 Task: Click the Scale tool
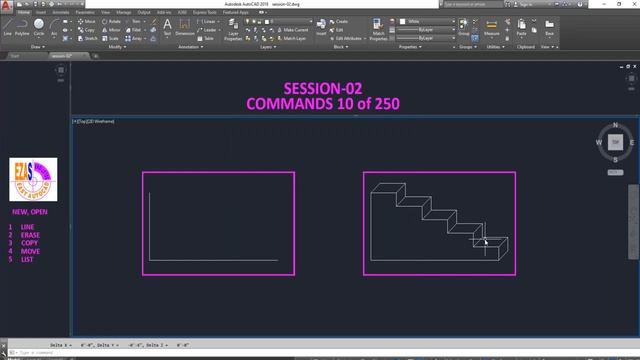pos(110,38)
